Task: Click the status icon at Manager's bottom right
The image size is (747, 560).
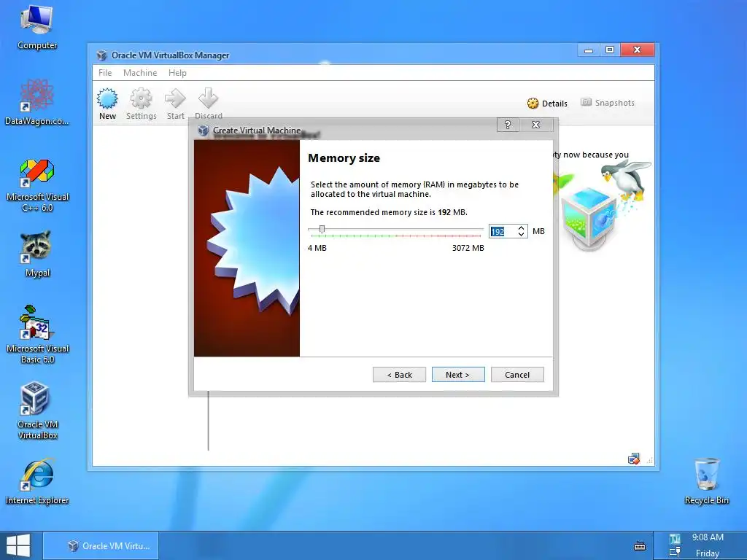Action: pos(634,459)
